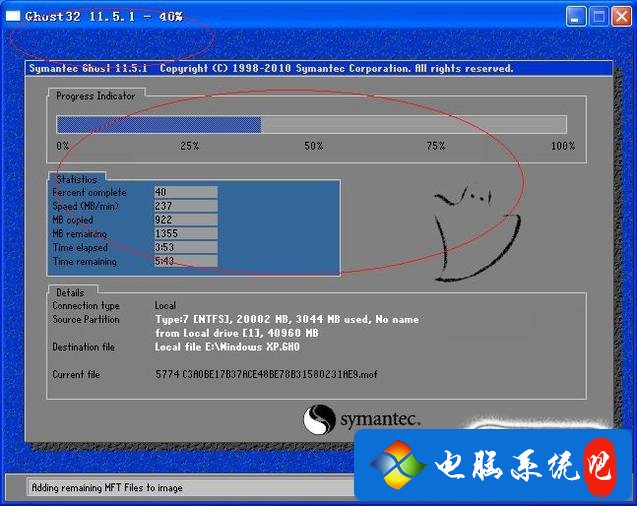Click the blue progress indicator bar
Viewport: 637px width, 506px height.
(x=159, y=125)
